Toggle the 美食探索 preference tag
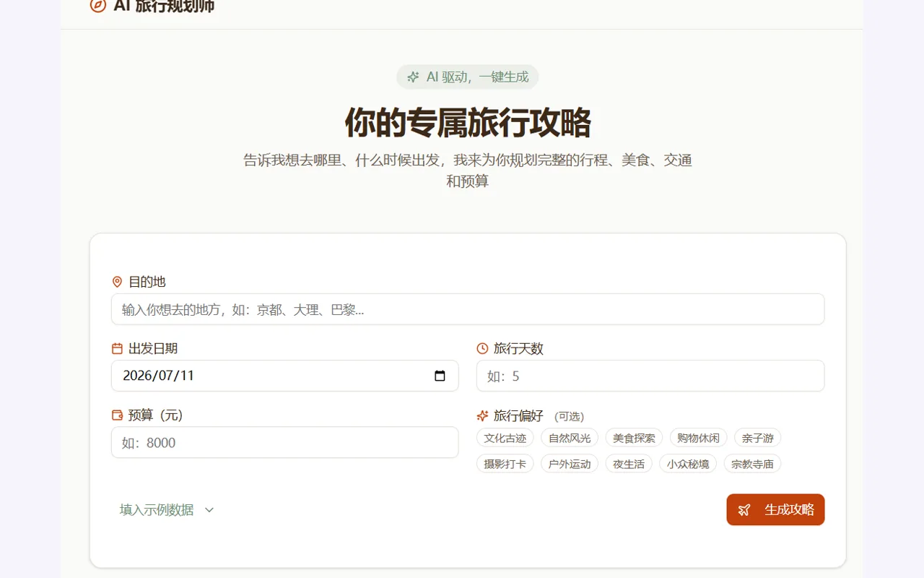Image resolution: width=924 pixels, height=578 pixels. coord(634,438)
